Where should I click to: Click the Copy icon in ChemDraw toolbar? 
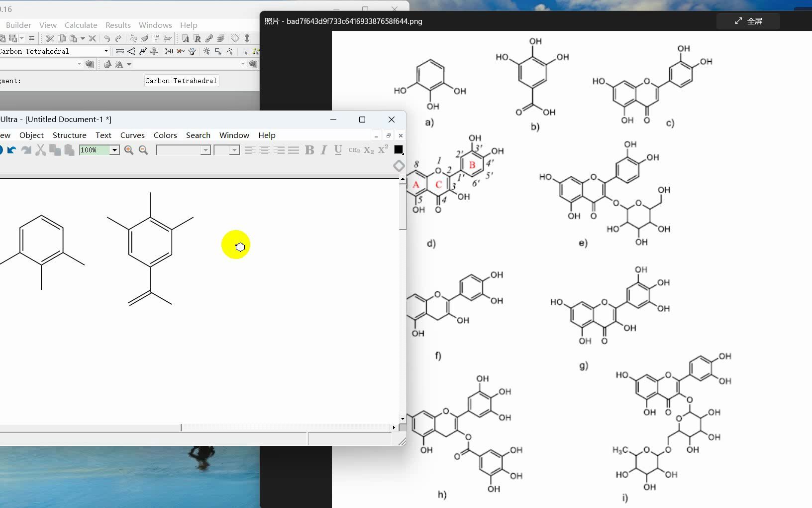point(55,149)
